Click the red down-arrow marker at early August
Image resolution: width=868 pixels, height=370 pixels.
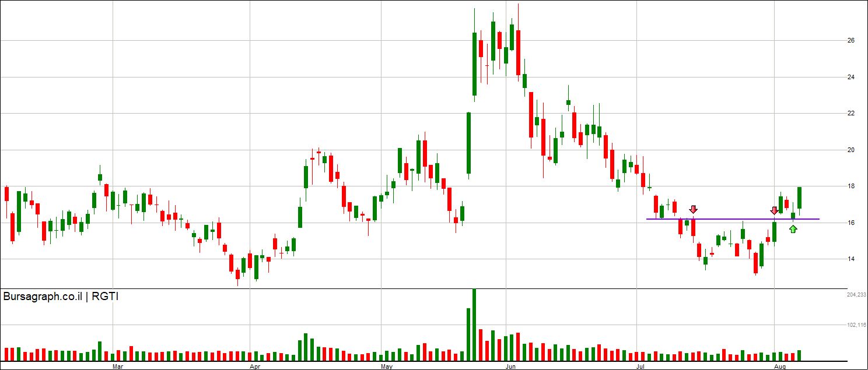coord(774,210)
